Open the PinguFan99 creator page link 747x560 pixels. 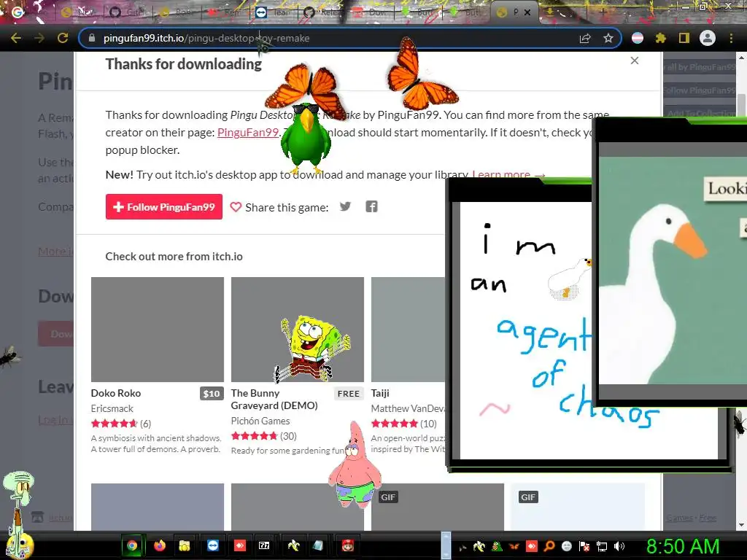pyautogui.click(x=248, y=133)
